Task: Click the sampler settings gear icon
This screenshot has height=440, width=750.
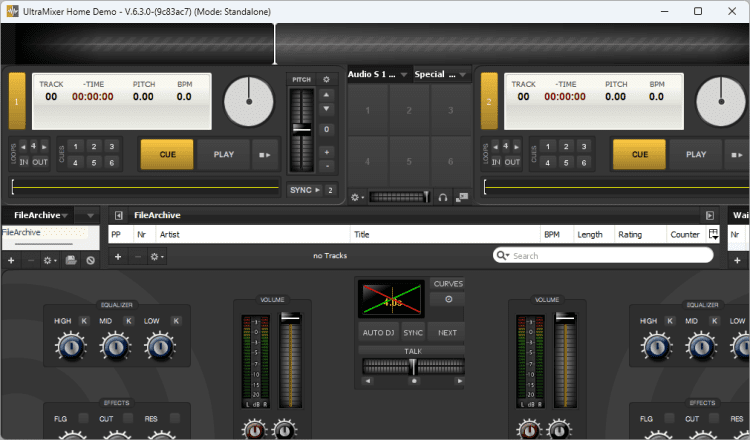Action: (x=357, y=197)
